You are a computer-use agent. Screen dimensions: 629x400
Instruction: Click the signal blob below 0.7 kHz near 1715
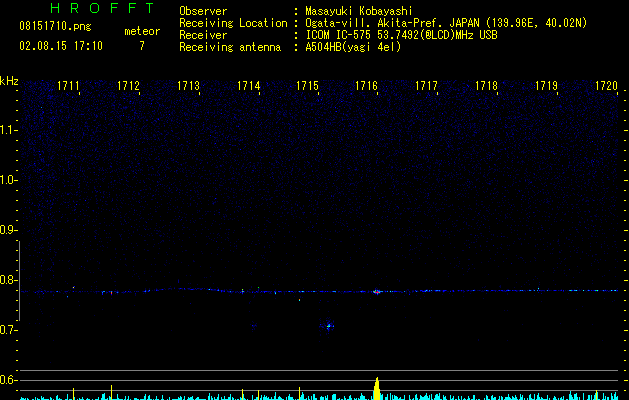tap(329, 326)
